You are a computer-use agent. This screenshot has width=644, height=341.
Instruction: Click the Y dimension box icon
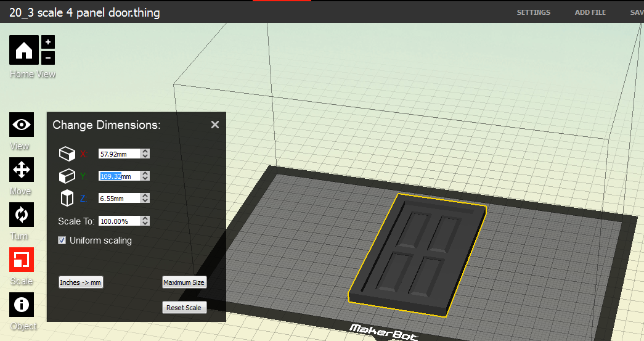click(67, 176)
